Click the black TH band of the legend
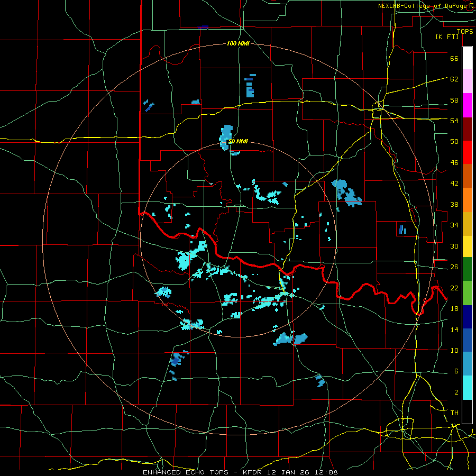476x476 pixels. 467,411
